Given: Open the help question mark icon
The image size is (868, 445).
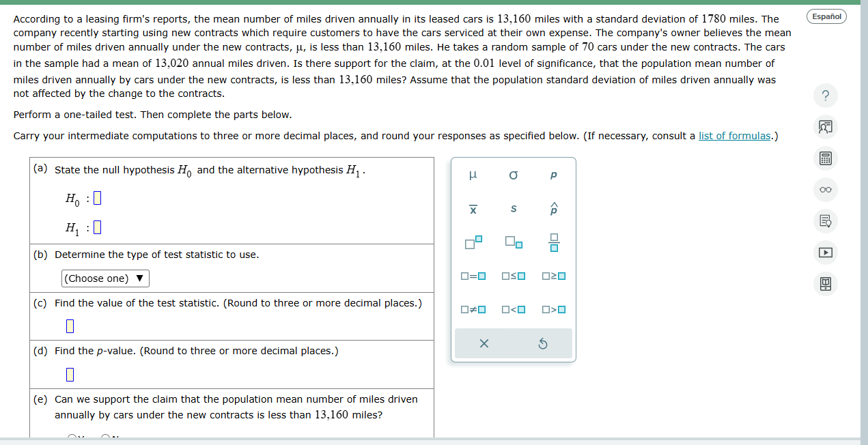Looking at the screenshot, I should pyautogui.click(x=825, y=96).
